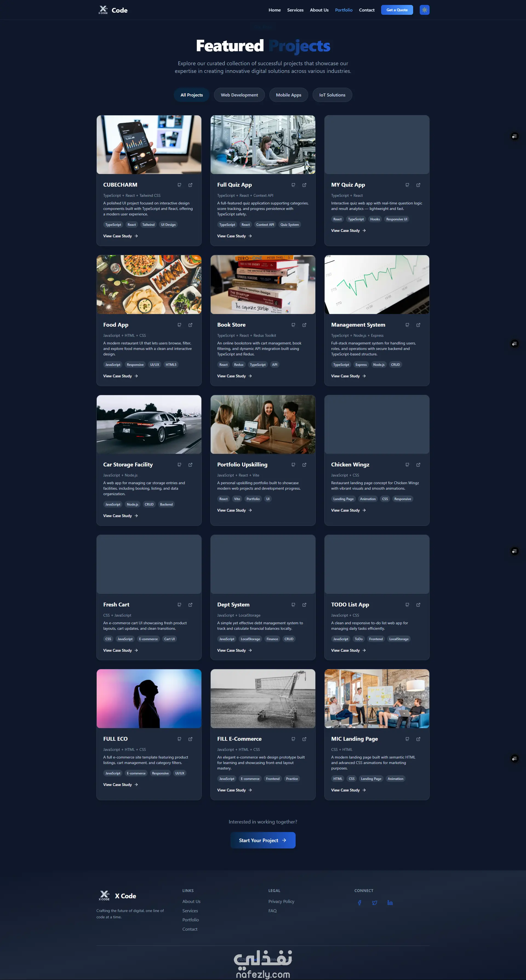Open the external link for MIC Landing Page
The image size is (526, 980).
(x=418, y=739)
